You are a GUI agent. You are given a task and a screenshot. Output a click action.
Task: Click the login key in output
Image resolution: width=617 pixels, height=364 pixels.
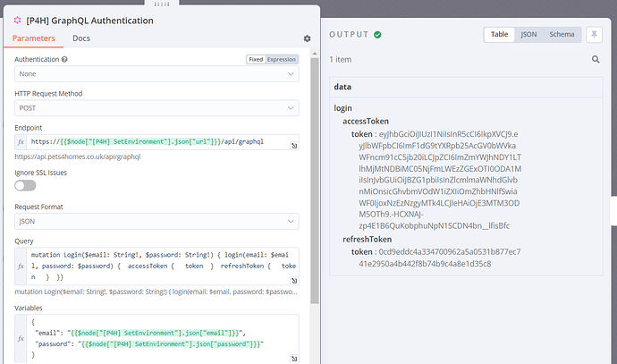coord(342,108)
